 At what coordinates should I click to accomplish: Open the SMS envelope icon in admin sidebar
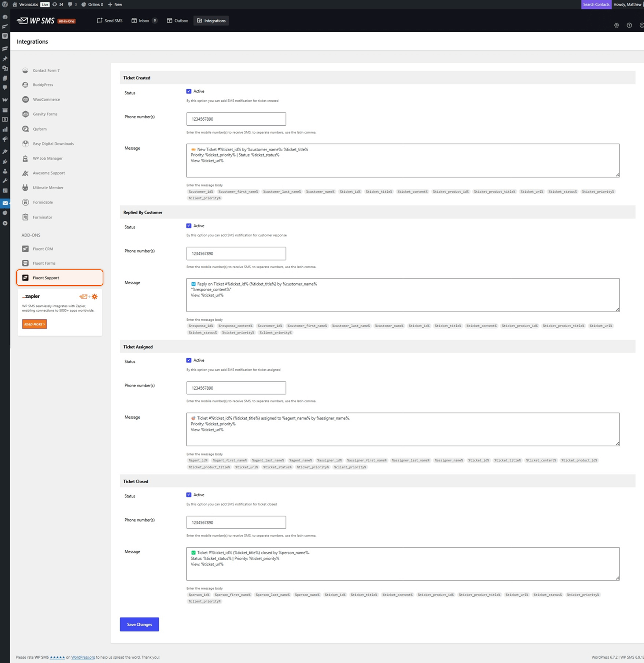(x=5, y=203)
